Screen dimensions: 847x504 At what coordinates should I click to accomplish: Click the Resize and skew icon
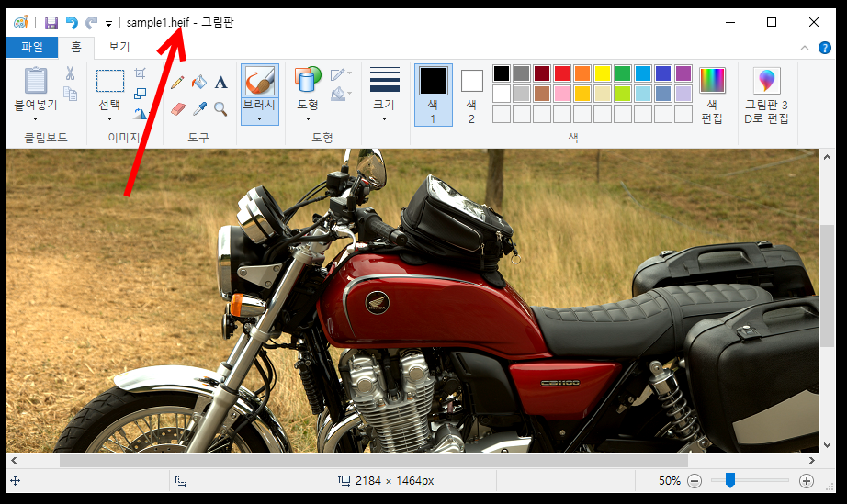click(140, 94)
